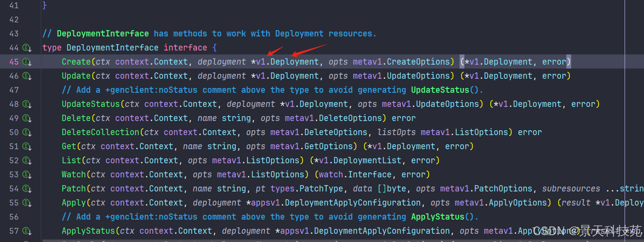Click the gutter icon on line 55
This screenshot has height=242, width=644.
[27, 203]
